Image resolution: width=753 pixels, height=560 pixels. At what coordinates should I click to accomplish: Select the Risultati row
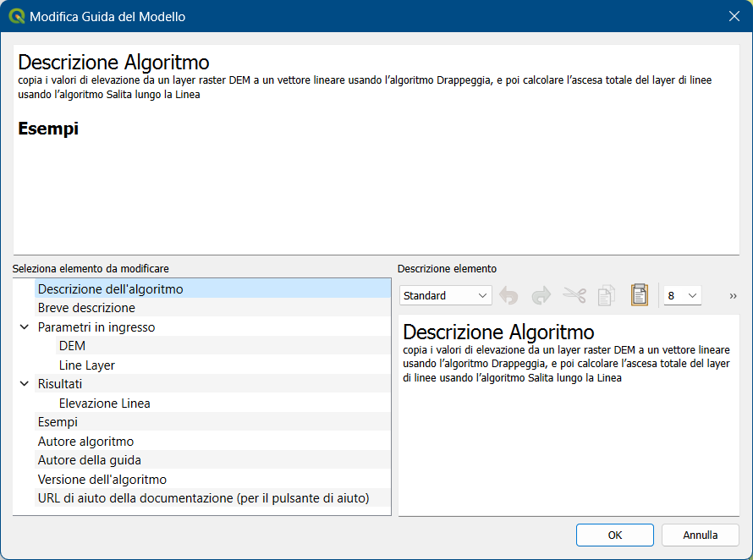[212, 384]
